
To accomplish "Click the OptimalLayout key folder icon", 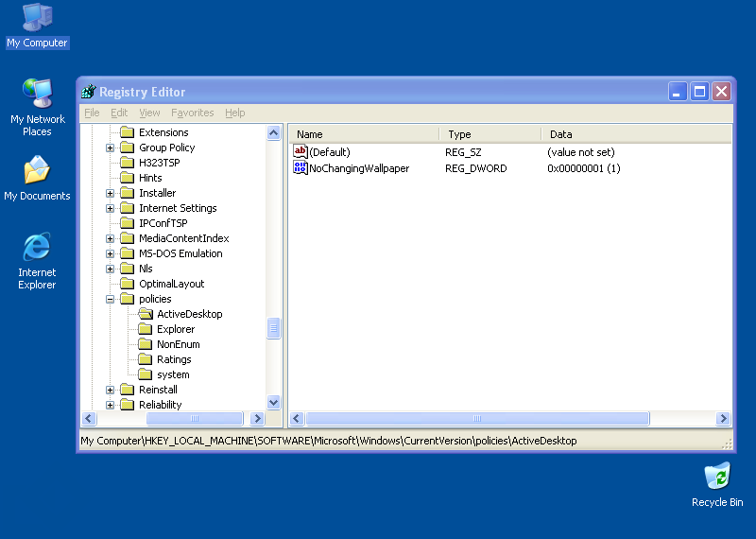I will pyautogui.click(x=128, y=284).
